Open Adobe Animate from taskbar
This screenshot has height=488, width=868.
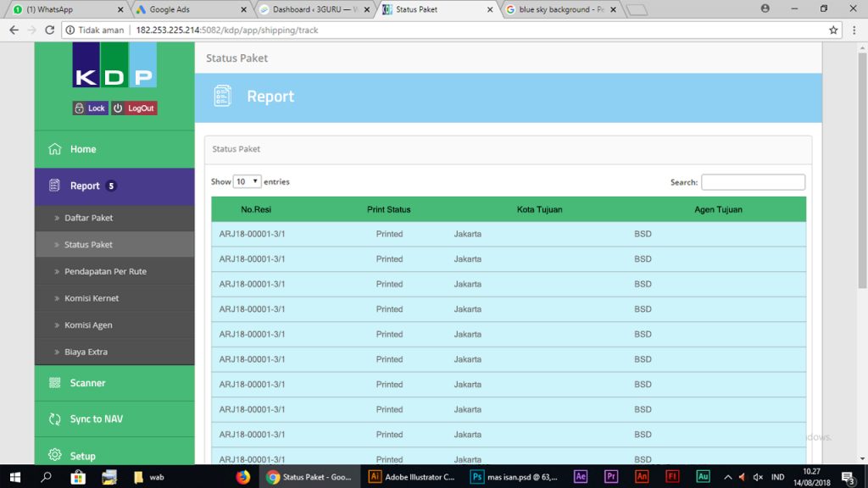[642, 476]
